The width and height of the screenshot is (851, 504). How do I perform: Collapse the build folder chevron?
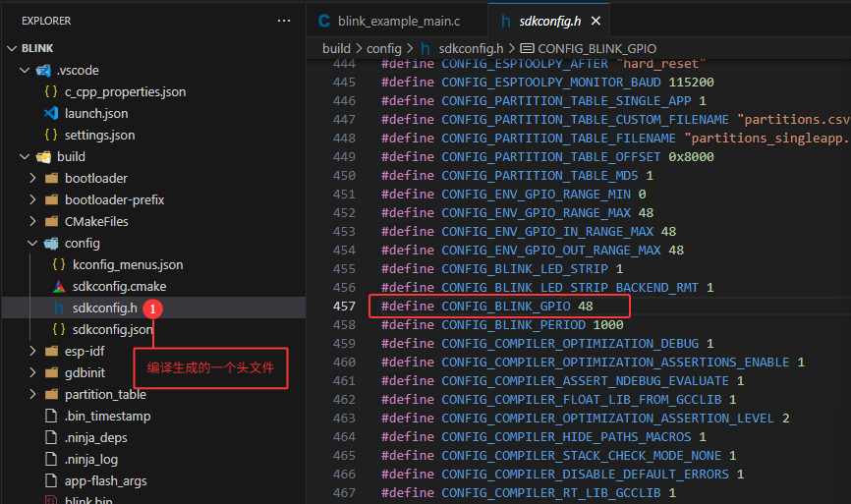pos(25,157)
